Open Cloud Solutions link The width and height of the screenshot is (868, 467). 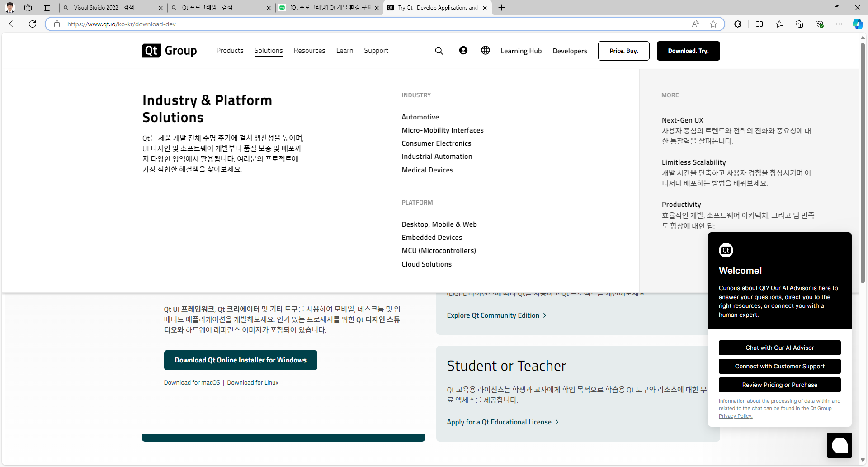coord(427,264)
